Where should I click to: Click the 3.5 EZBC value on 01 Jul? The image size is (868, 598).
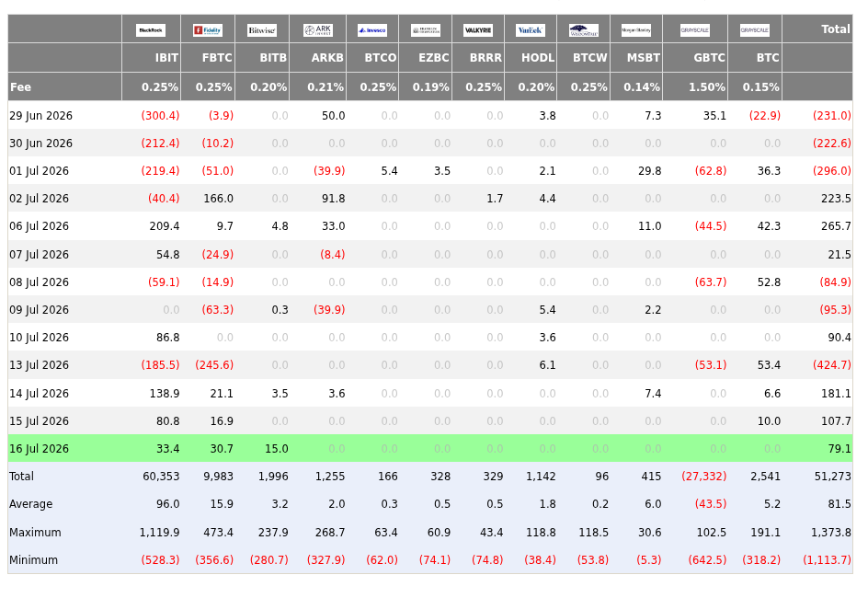coord(442,171)
